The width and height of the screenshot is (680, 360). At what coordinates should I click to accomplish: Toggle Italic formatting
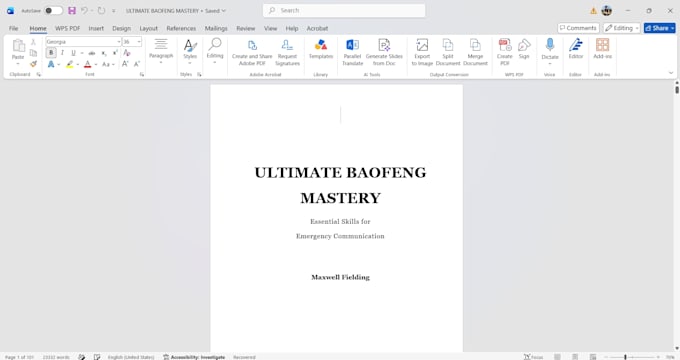click(62, 53)
